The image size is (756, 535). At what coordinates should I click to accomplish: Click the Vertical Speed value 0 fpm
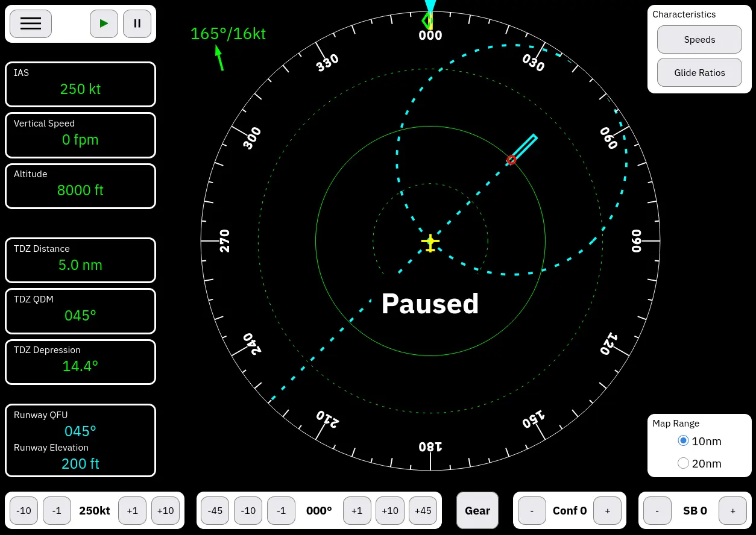[80, 140]
